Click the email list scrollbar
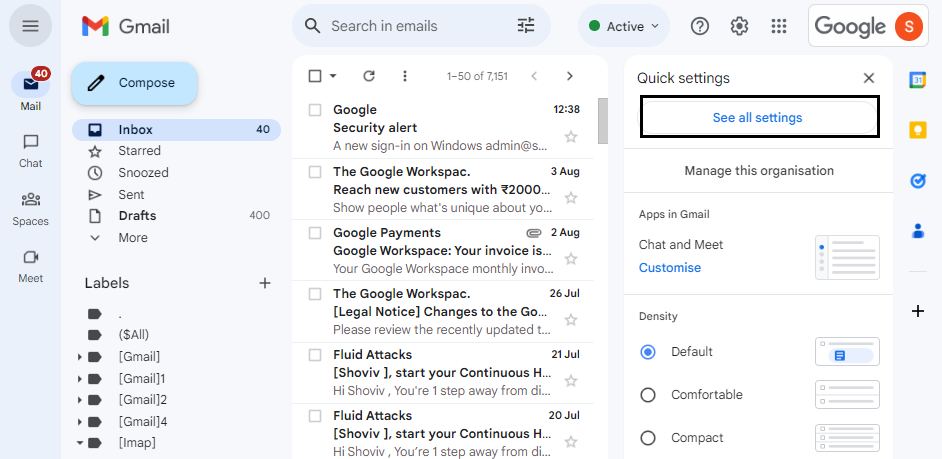This screenshot has height=459, width=942. pos(603,121)
